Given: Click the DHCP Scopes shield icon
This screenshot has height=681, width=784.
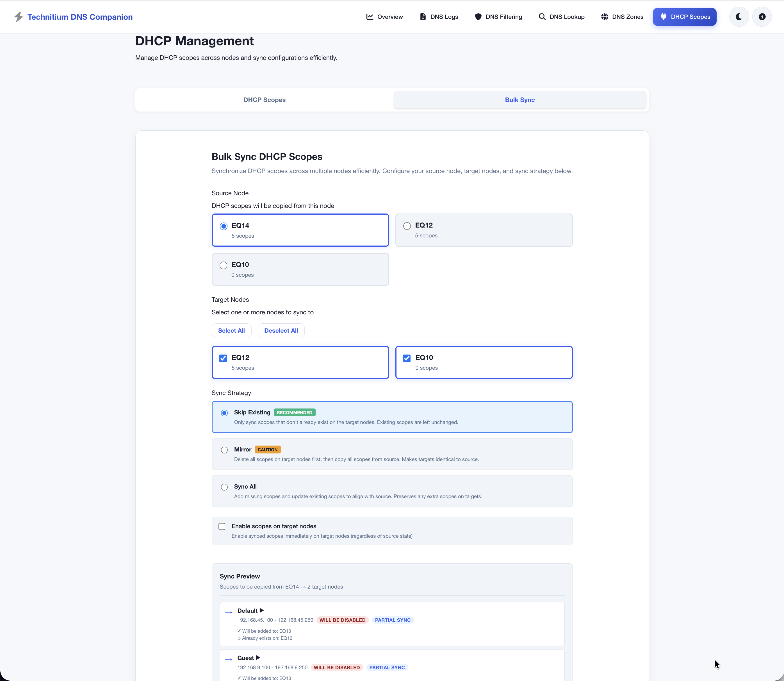Looking at the screenshot, I should 664,16.
